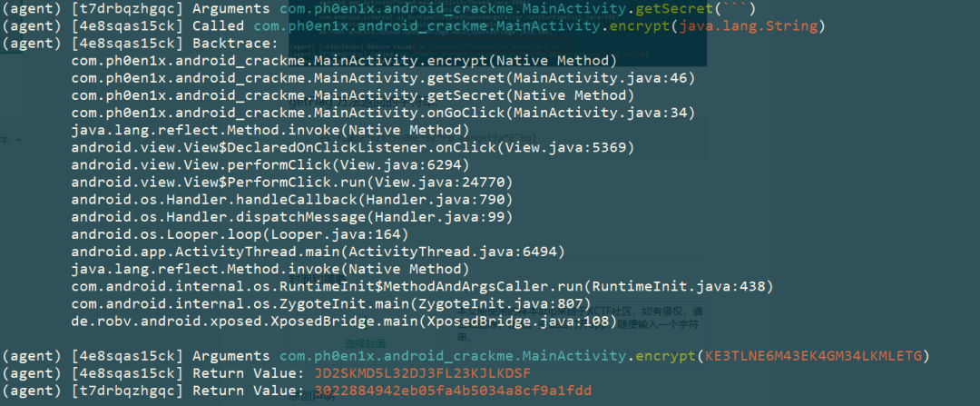Select Looper.loop(Looper.java:164) line
980x406 pixels.
pos(240,234)
